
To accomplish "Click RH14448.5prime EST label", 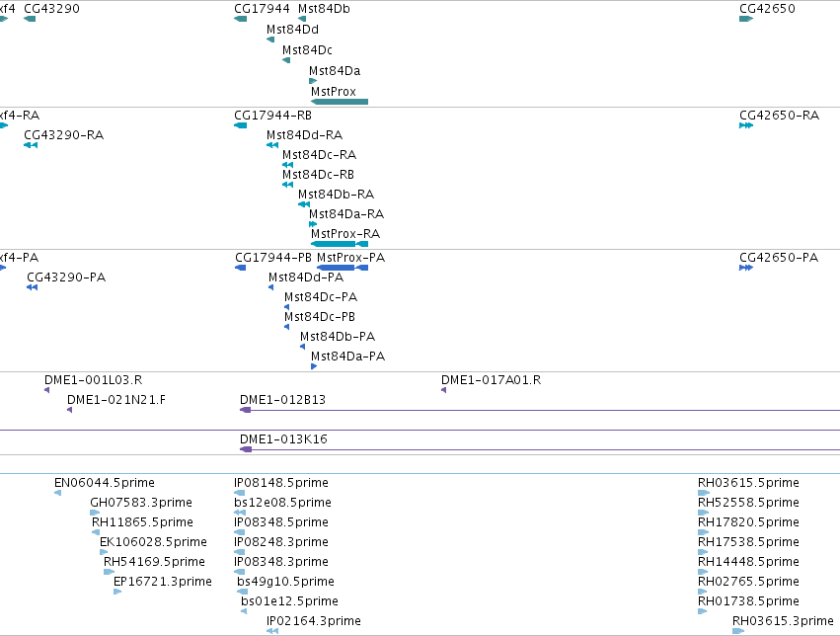I will coord(748,563).
